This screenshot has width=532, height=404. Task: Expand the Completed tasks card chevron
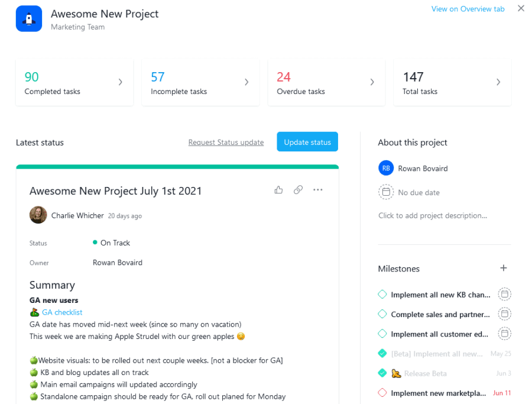coord(121,82)
